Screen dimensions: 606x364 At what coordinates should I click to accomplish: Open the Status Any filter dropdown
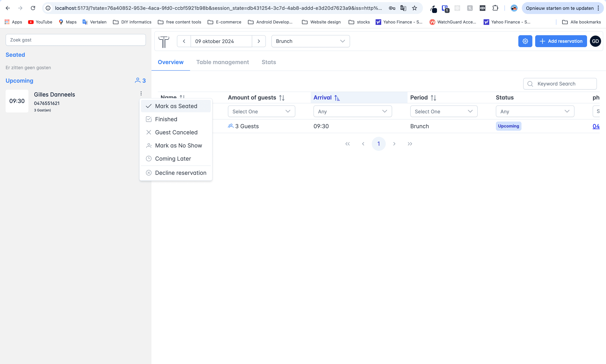pos(535,111)
